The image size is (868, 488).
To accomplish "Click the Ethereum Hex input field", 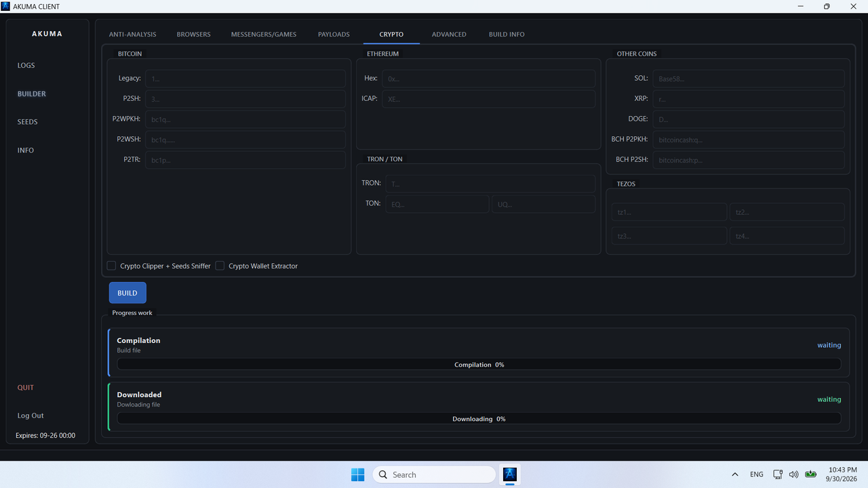I will [x=488, y=79].
